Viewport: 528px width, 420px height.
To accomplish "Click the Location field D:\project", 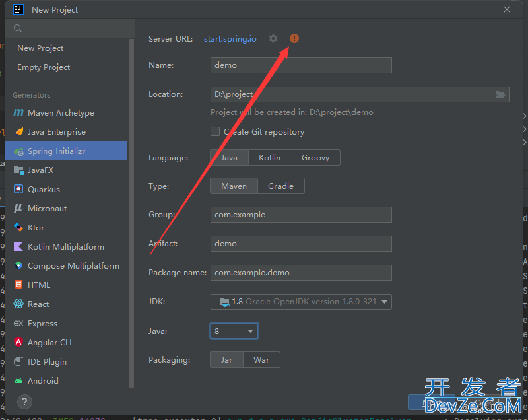I will 360,94.
